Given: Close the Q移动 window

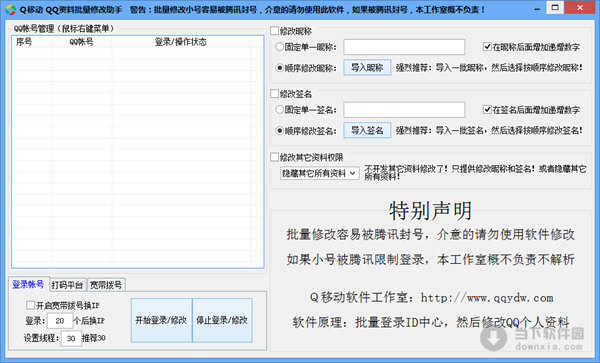Looking at the screenshot, I should click(580, 8).
